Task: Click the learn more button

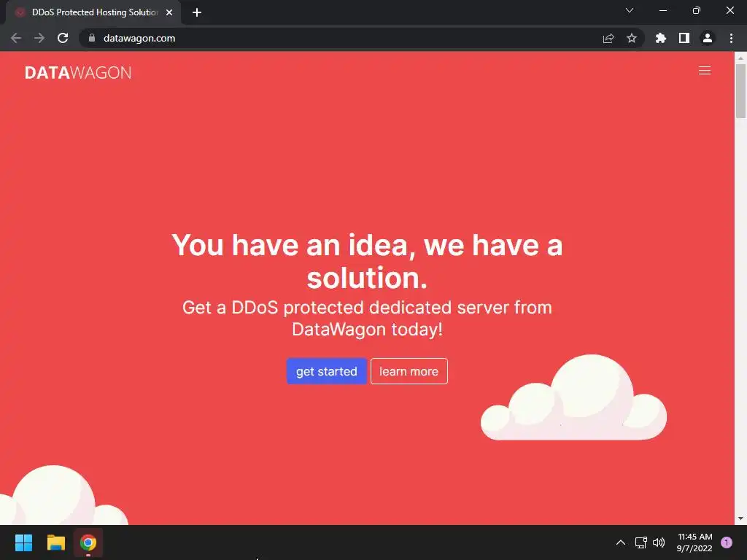Action: tap(409, 371)
